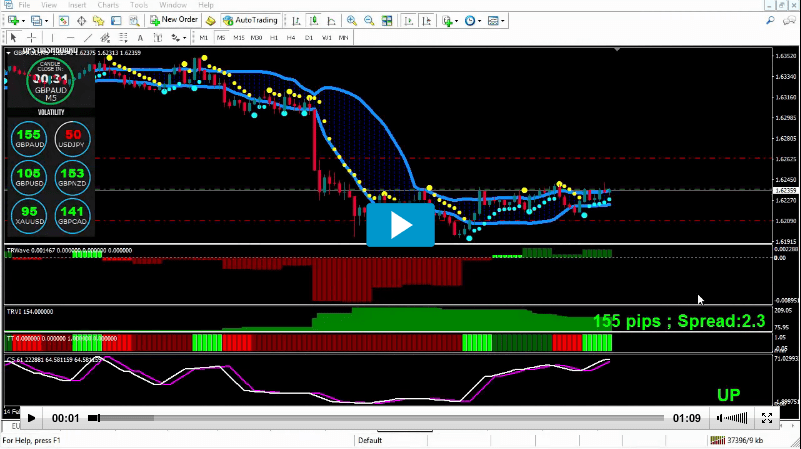Select the Vertical Line drawing tool
Screen dimensions: 801x449
[x=52, y=37]
